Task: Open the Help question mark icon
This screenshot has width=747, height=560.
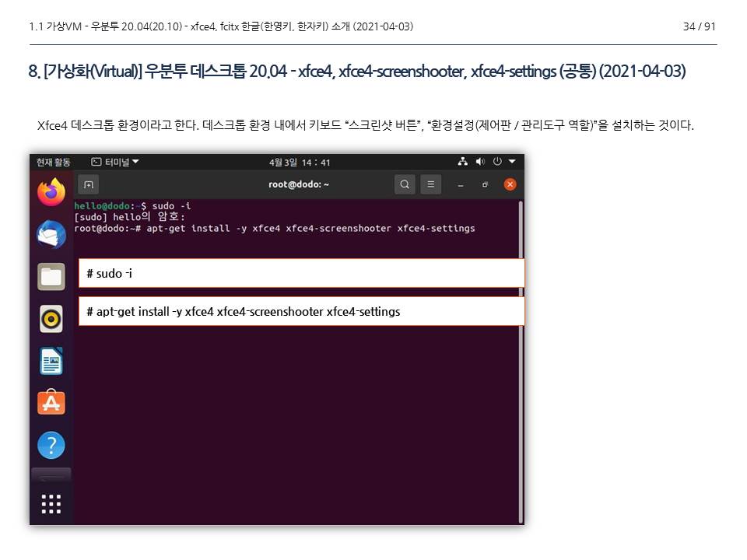Action: pos(51,445)
